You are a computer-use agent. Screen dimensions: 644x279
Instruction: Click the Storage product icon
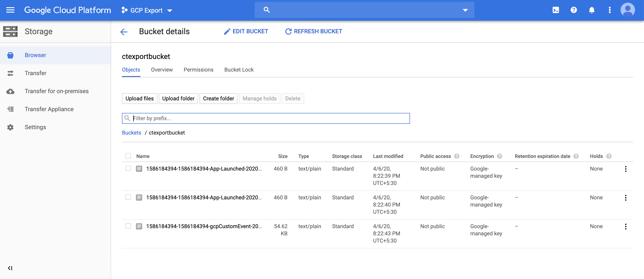click(10, 31)
